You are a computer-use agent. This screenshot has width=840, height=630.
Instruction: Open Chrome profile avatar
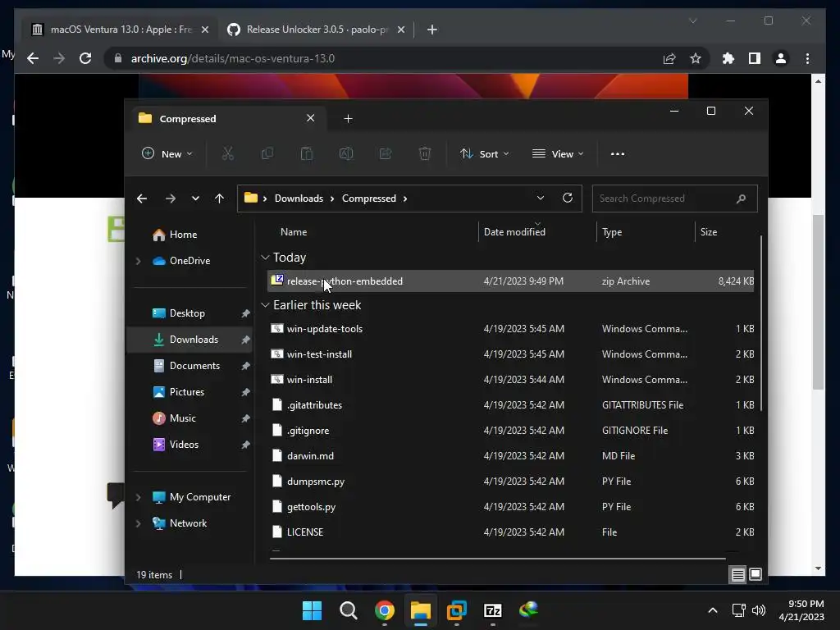781,58
